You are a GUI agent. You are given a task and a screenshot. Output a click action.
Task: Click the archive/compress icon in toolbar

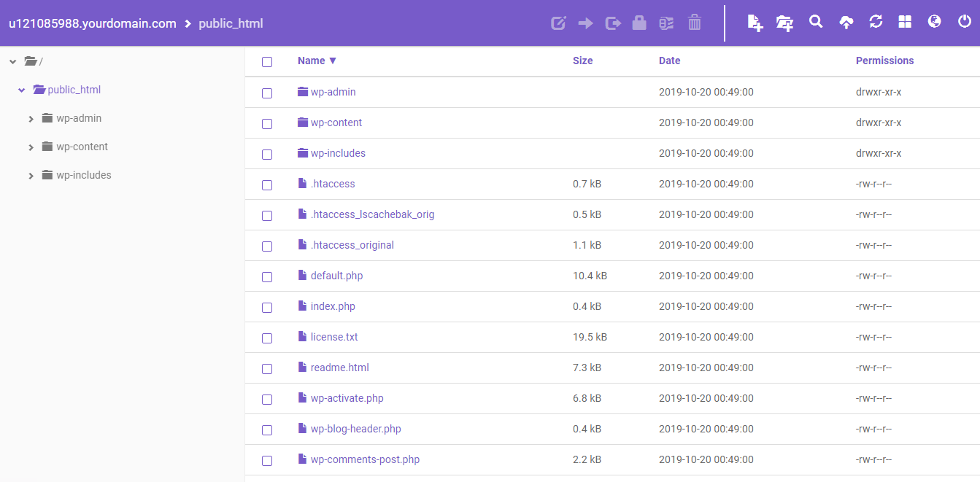(x=666, y=23)
